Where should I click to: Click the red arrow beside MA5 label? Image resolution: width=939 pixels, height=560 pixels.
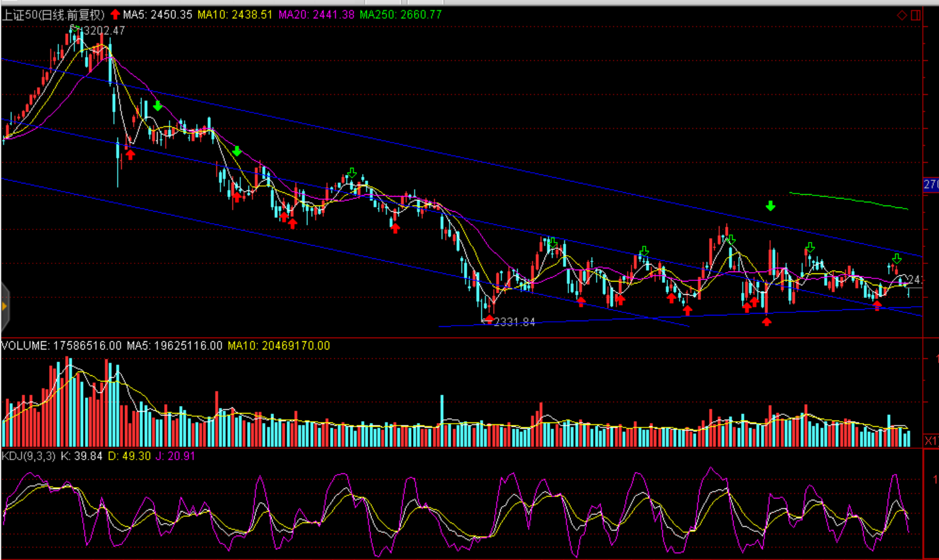click(x=115, y=14)
